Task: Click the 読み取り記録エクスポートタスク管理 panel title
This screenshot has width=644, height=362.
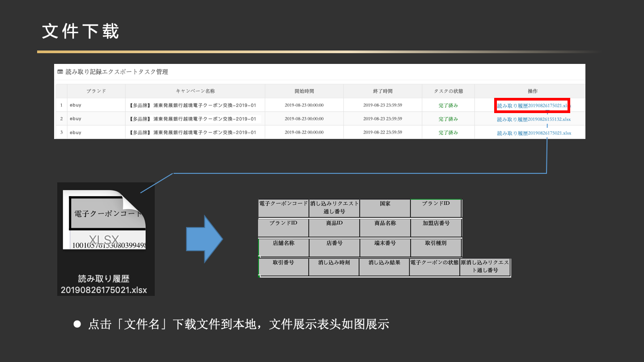Action: [x=117, y=72]
